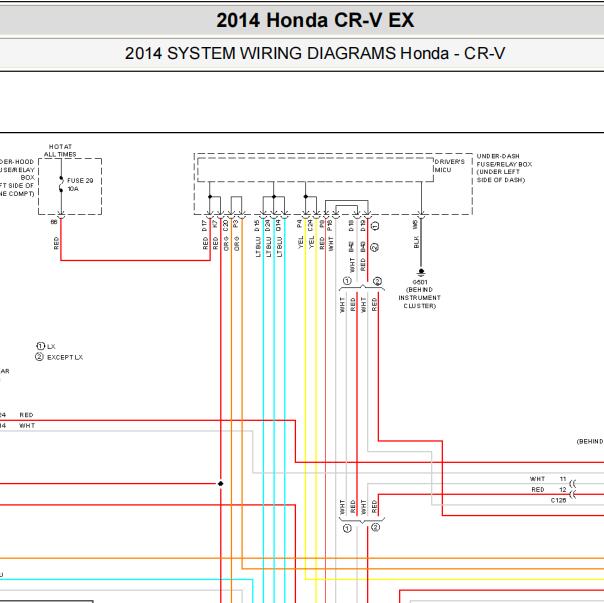The image size is (604, 603).
Task: Click the circled 1 "LX" legend entry
Action: [x=46, y=346]
